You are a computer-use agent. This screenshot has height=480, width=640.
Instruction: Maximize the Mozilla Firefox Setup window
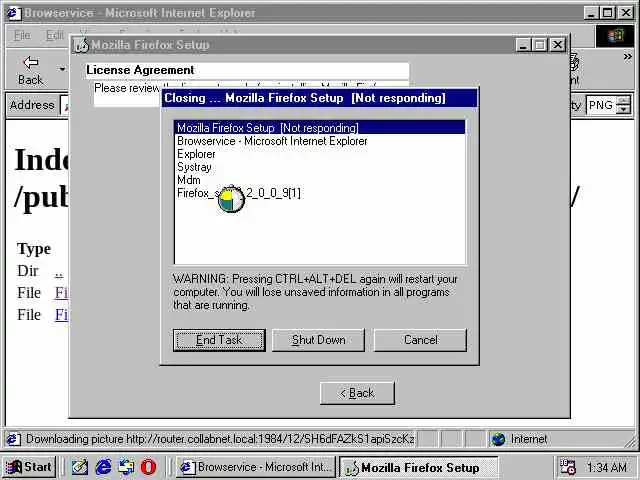point(540,45)
